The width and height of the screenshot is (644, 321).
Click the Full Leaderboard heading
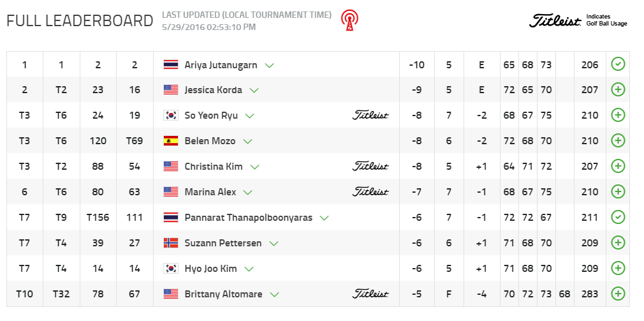click(80, 20)
